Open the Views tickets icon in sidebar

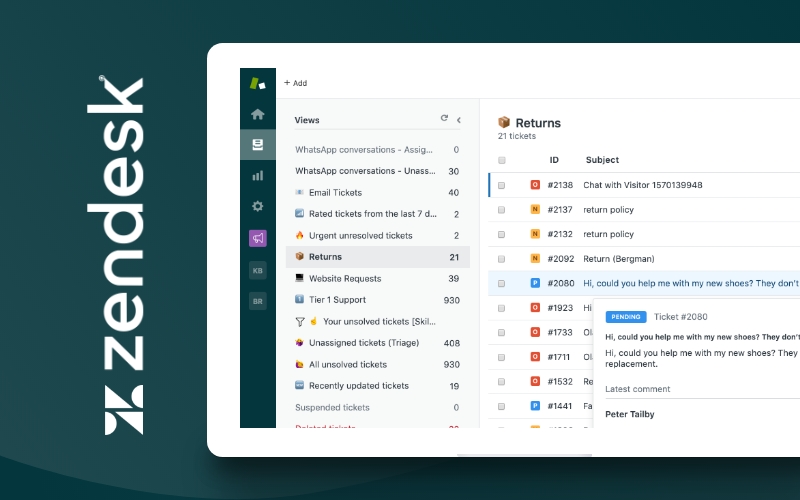[258, 145]
